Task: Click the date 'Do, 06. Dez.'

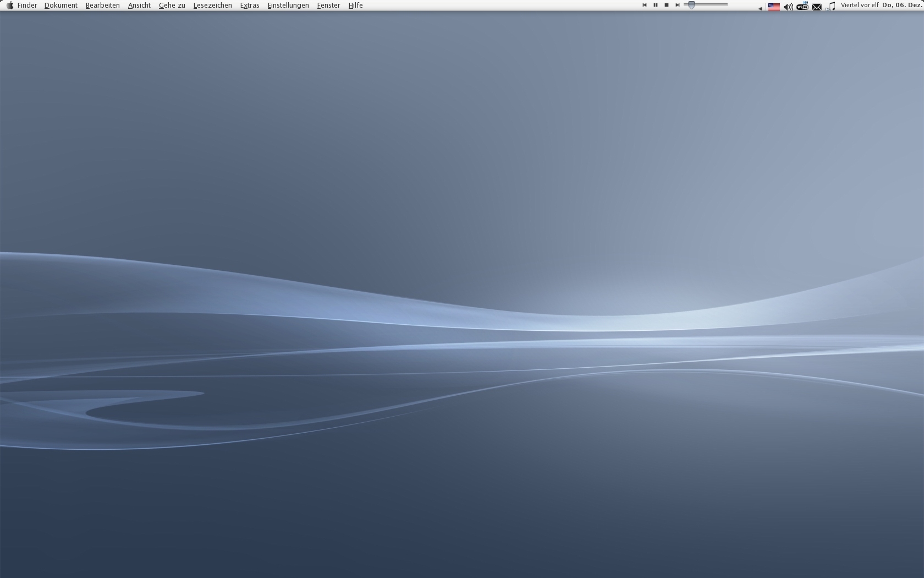Action: click(903, 5)
